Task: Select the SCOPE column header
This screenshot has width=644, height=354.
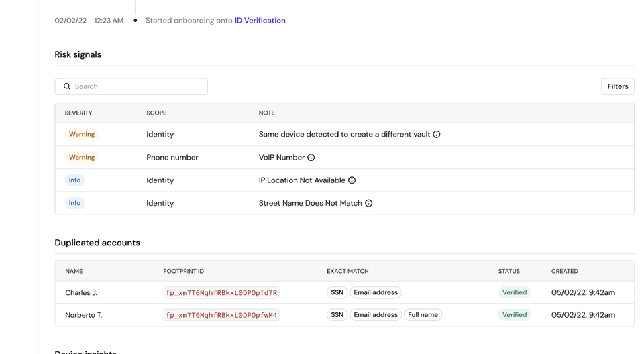Action: (156, 113)
